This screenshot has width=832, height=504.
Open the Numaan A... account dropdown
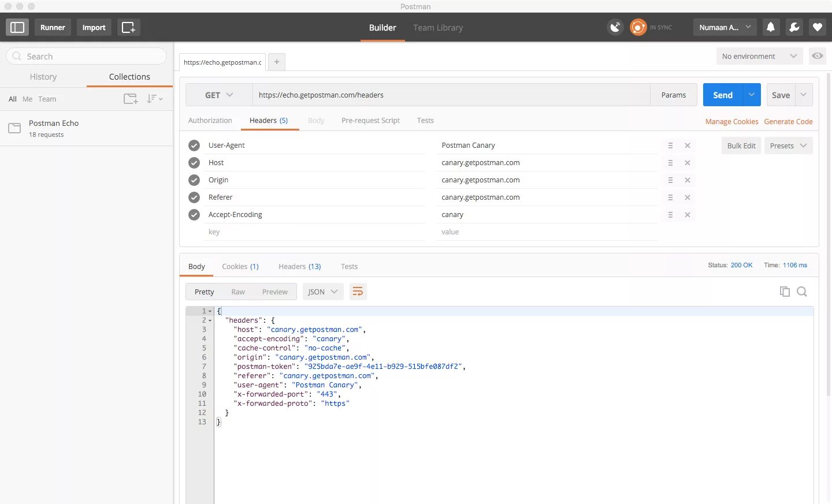(725, 27)
